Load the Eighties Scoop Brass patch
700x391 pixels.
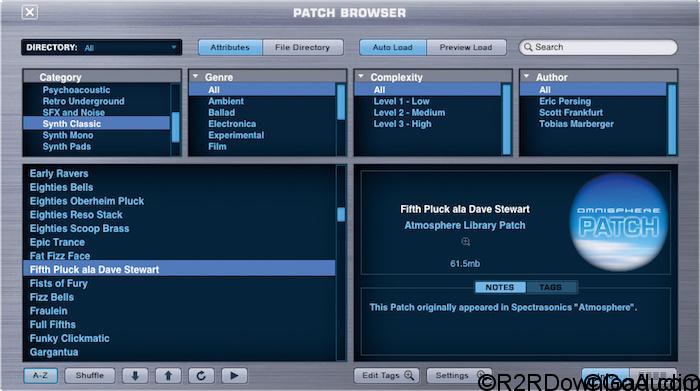click(79, 229)
